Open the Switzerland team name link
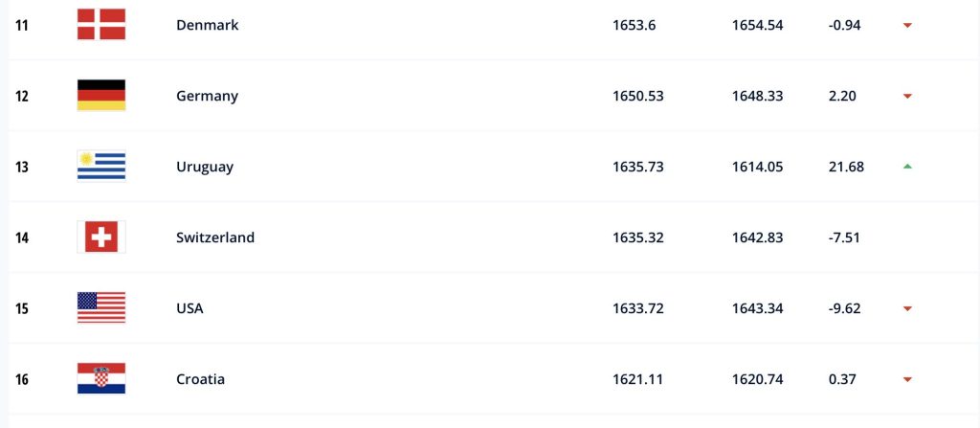The width and height of the screenshot is (980, 428). pos(215,237)
